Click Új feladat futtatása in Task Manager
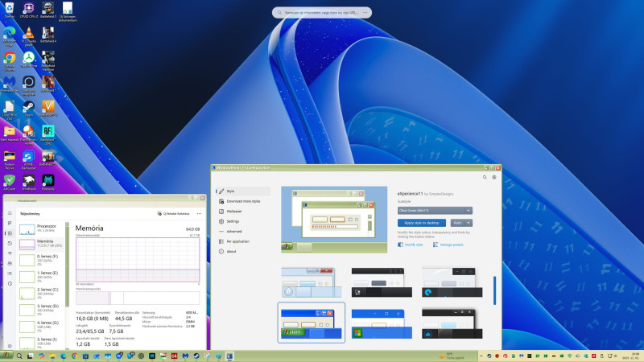The width and height of the screenshot is (644, 362). click(173, 214)
